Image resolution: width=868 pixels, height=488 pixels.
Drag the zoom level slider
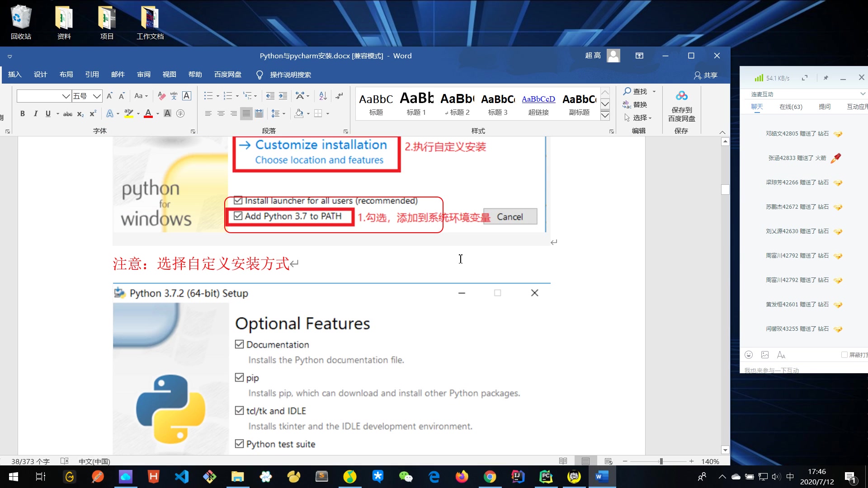pyautogui.click(x=662, y=460)
